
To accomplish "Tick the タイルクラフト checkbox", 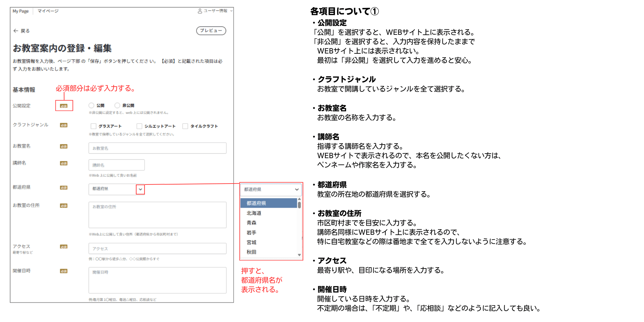I will pyautogui.click(x=185, y=126).
